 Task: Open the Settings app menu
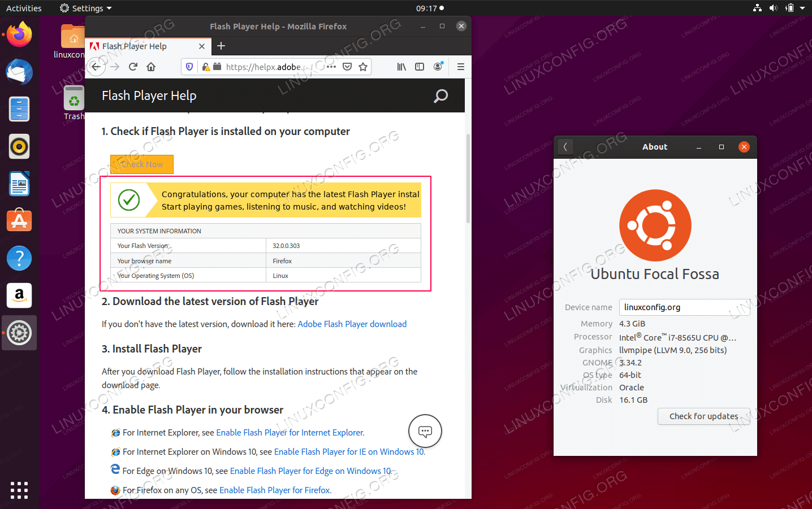(86, 8)
